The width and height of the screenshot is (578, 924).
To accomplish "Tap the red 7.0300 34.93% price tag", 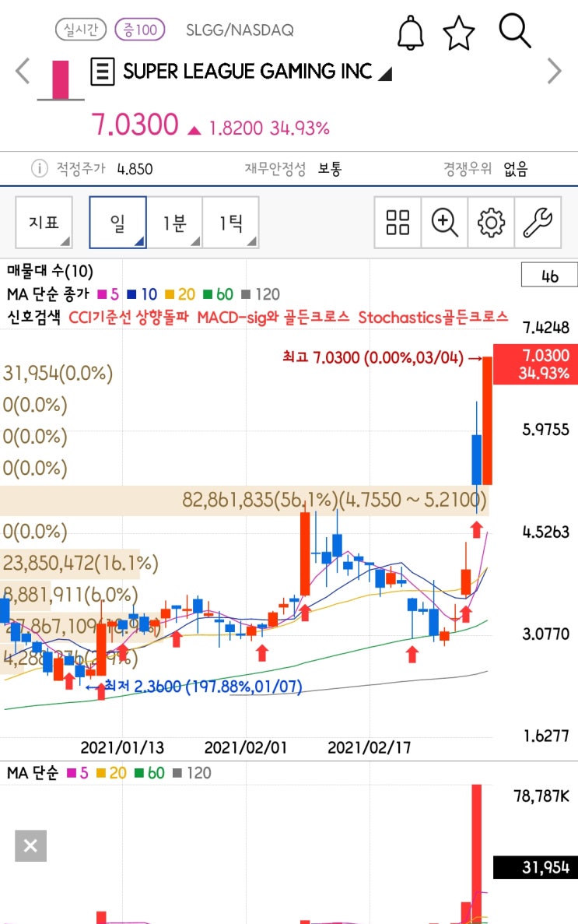I will 535,364.
